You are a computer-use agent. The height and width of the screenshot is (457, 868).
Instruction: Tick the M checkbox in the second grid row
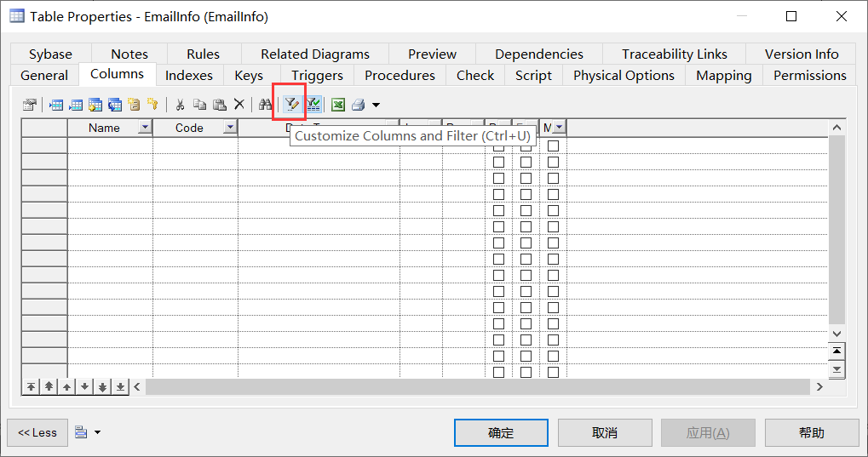[x=553, y=162]
